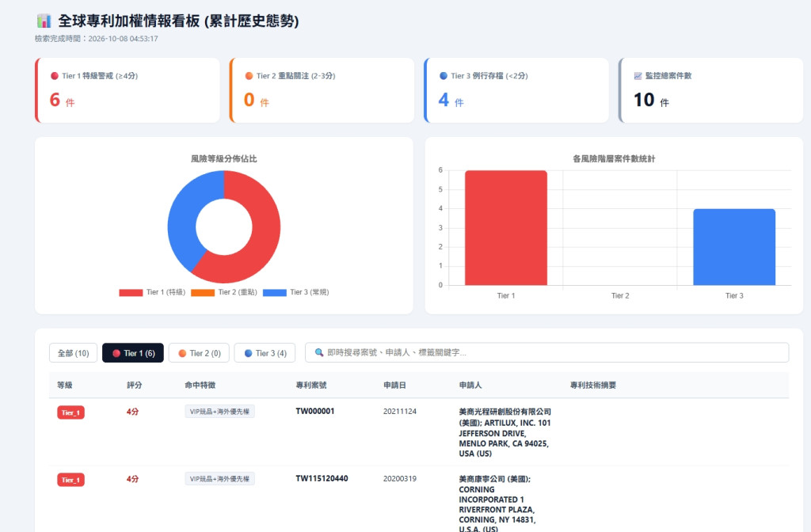
Task: Click patent number TW000001
Action: coord(315,412)
